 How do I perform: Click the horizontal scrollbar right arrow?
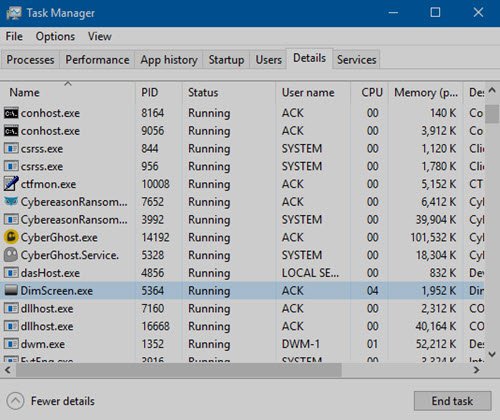477,370
